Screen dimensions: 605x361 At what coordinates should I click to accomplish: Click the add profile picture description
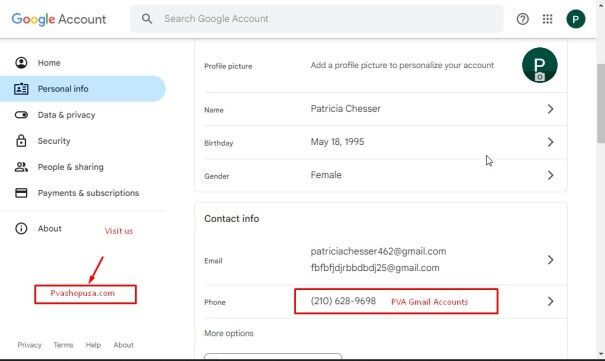[x=402, y=65]
